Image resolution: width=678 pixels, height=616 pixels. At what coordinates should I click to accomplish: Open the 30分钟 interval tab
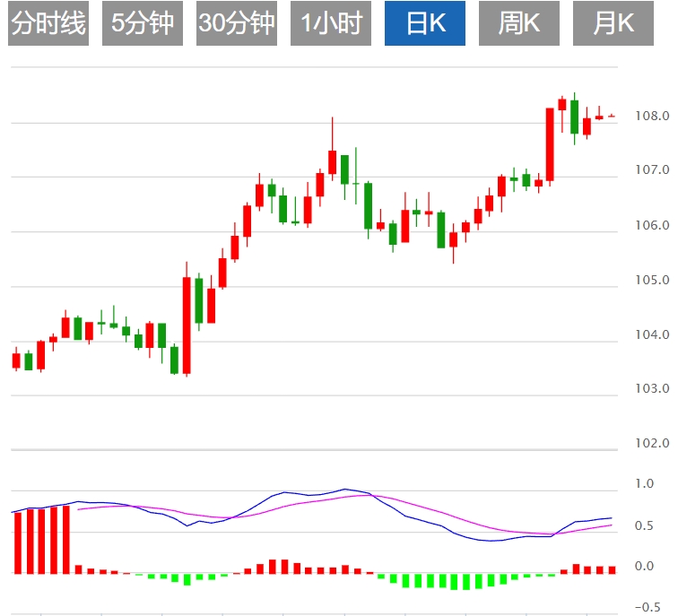[x=237, y=23]
